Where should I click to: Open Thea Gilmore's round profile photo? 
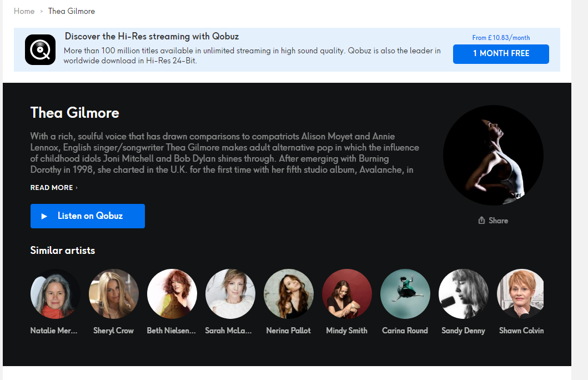point(493,155)
